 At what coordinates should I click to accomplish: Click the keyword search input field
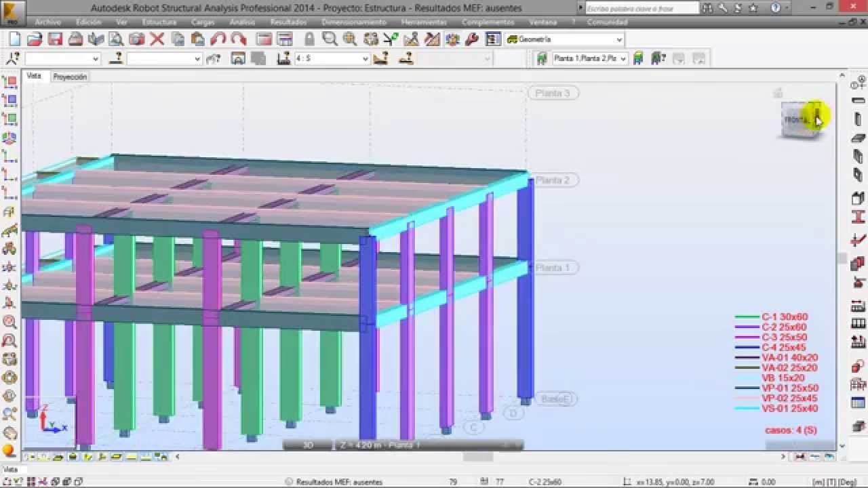tap(641, 8)
